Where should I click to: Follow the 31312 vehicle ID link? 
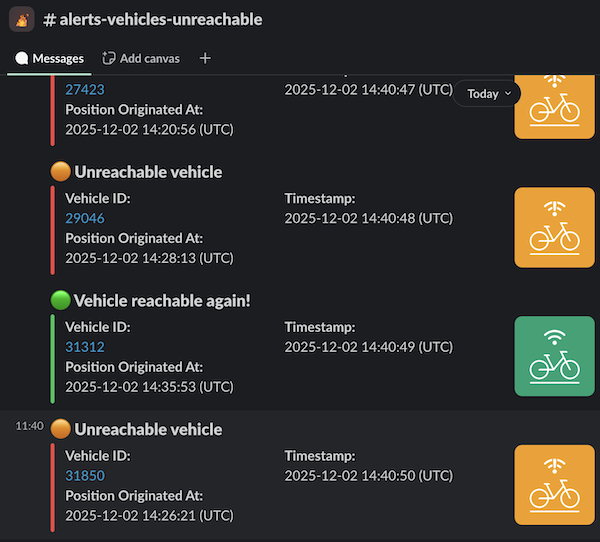[84, 347]
